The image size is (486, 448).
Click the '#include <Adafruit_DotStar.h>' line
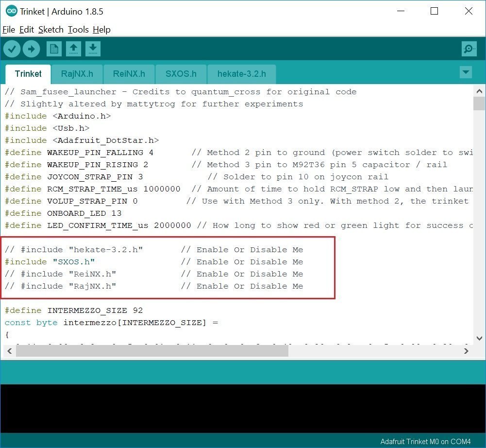click(x=82, y=140)
